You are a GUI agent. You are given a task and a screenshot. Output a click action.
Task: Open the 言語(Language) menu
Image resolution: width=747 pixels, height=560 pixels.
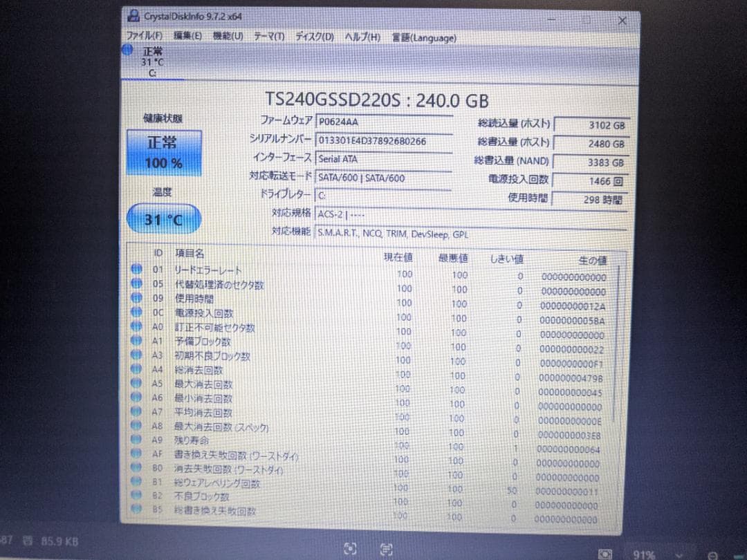click(x=423, y=37)
